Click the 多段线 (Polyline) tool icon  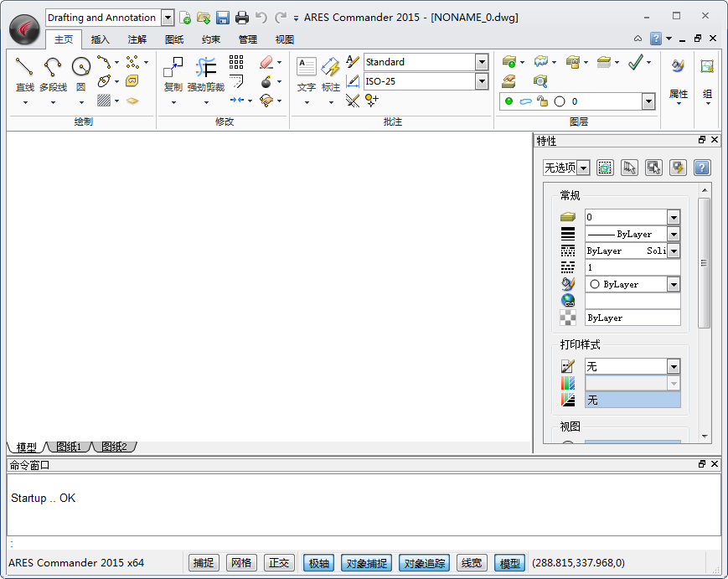[53, 67]
